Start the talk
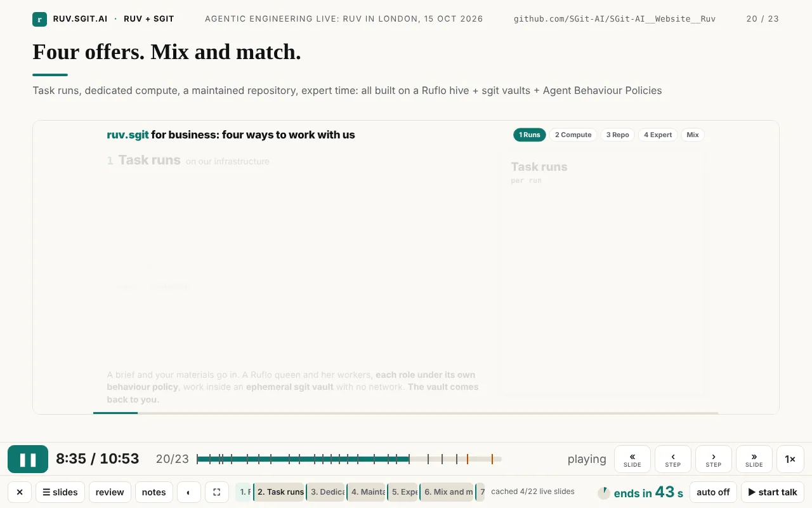Viewport: 812px width, 508px height. tap(773, 492)
